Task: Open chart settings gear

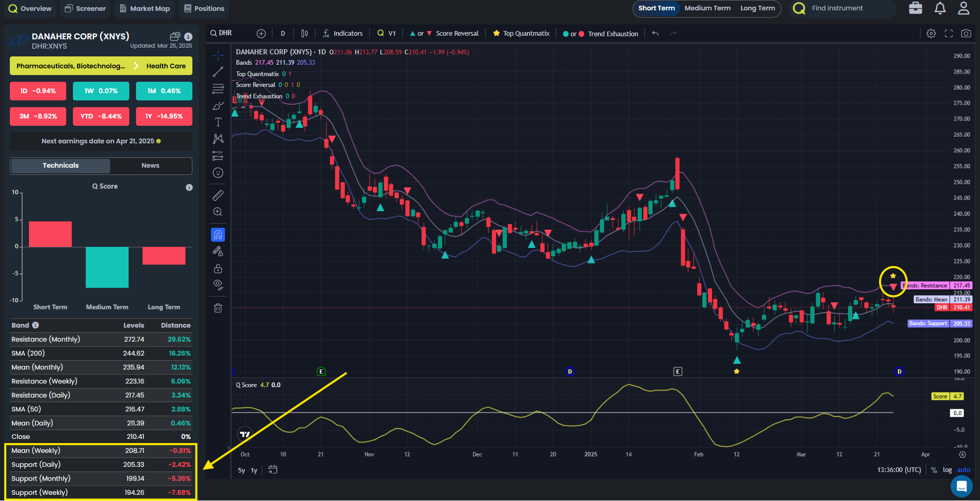Action: [931, 33]
